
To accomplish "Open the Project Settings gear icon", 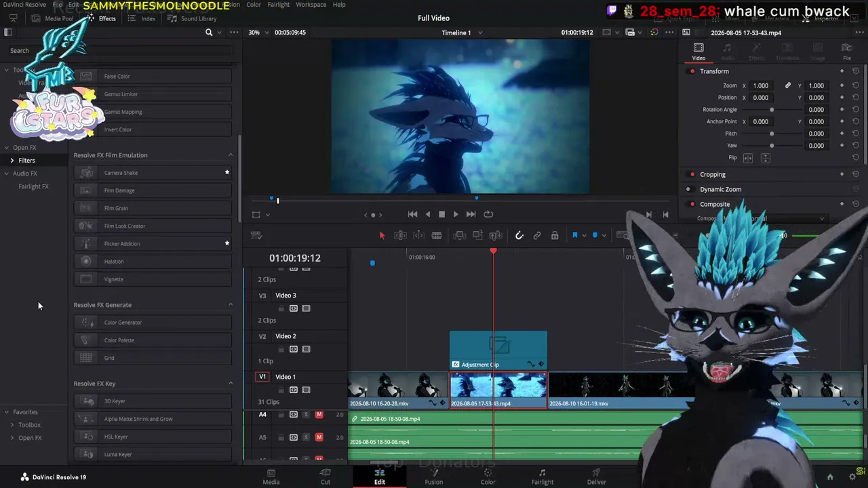I will point(852,477).
